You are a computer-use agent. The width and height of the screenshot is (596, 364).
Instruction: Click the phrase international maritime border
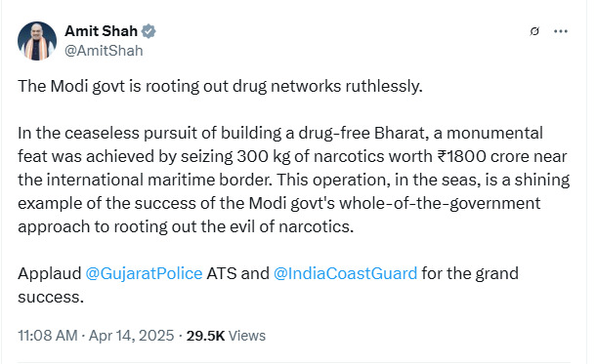click(x=159, y=180)
